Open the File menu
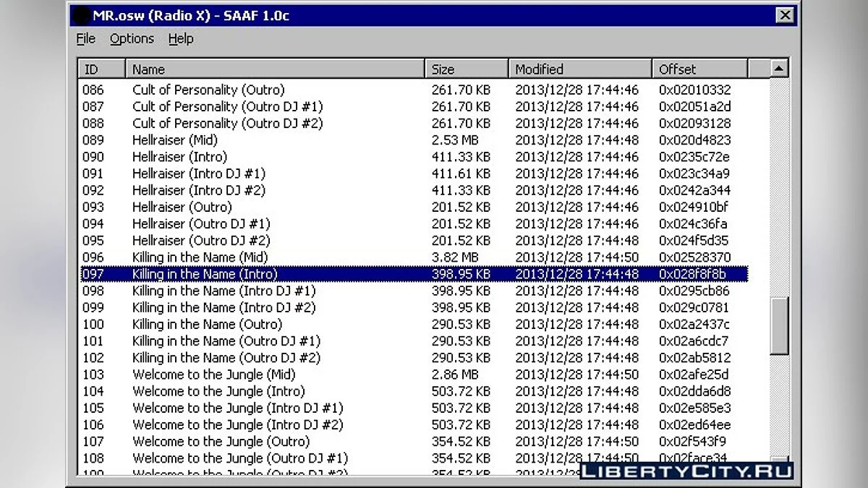The image size is (868, 488). (x=85, y=39)
